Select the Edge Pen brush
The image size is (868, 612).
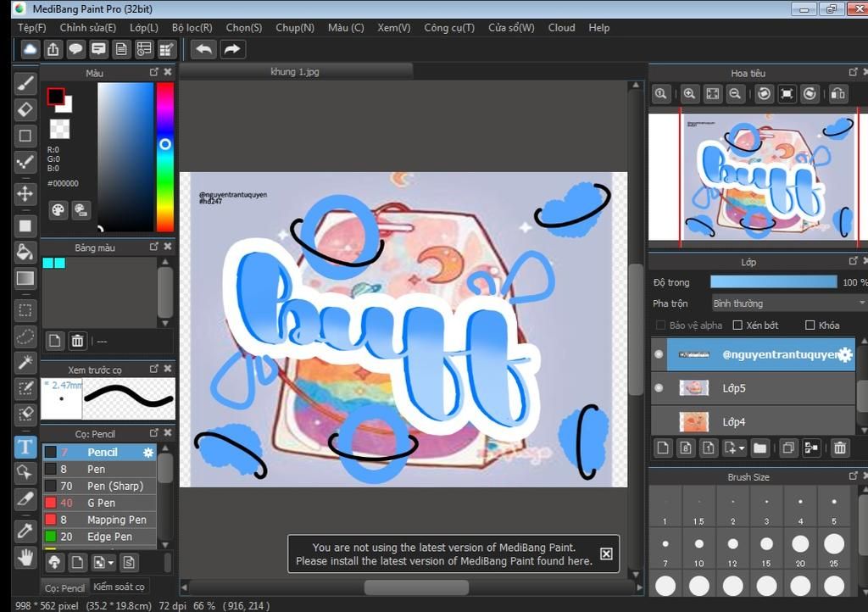pos(100,537)
